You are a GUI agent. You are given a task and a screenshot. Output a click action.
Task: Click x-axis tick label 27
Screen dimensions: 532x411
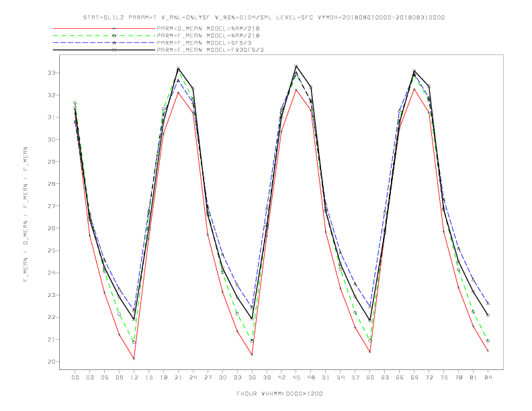click(208, 377)
